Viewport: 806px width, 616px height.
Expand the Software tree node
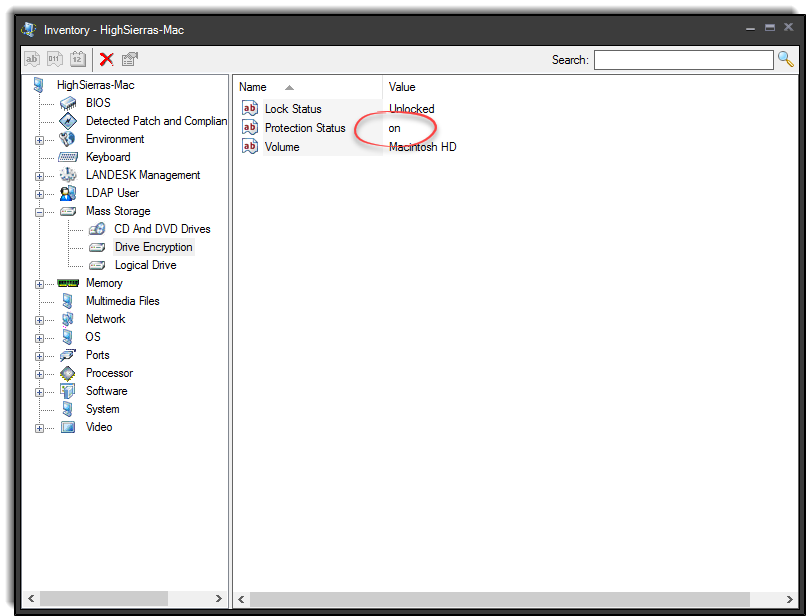click(x=41, y=391)
